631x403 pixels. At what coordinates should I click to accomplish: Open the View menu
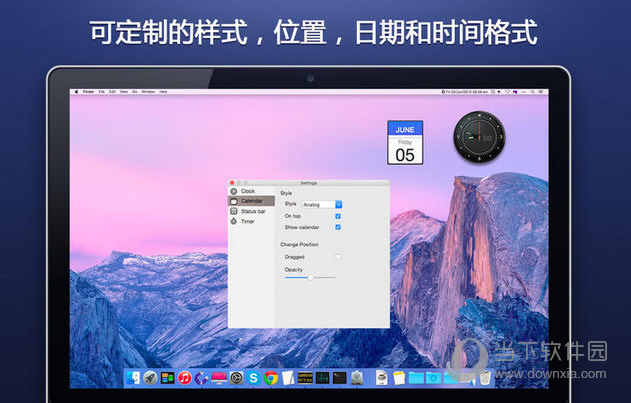[x=124, y=92]
